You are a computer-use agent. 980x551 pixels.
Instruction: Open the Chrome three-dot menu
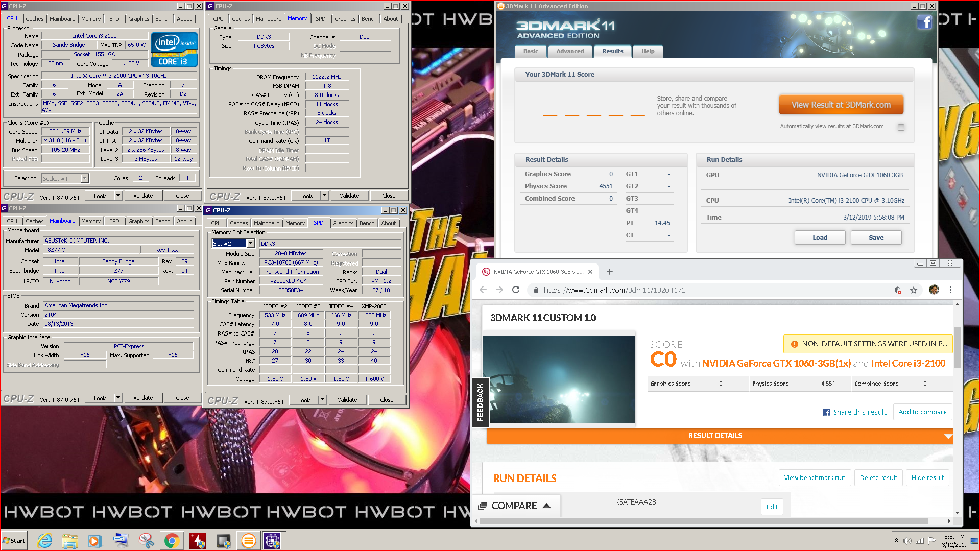(x=950, y=290)
